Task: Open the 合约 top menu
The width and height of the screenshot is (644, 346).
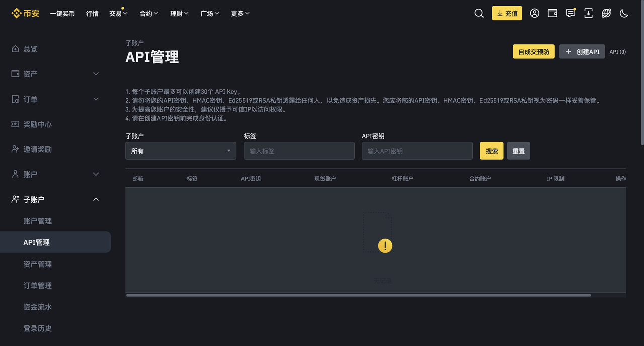Action: pyautogui.click(x=149, y=13)
